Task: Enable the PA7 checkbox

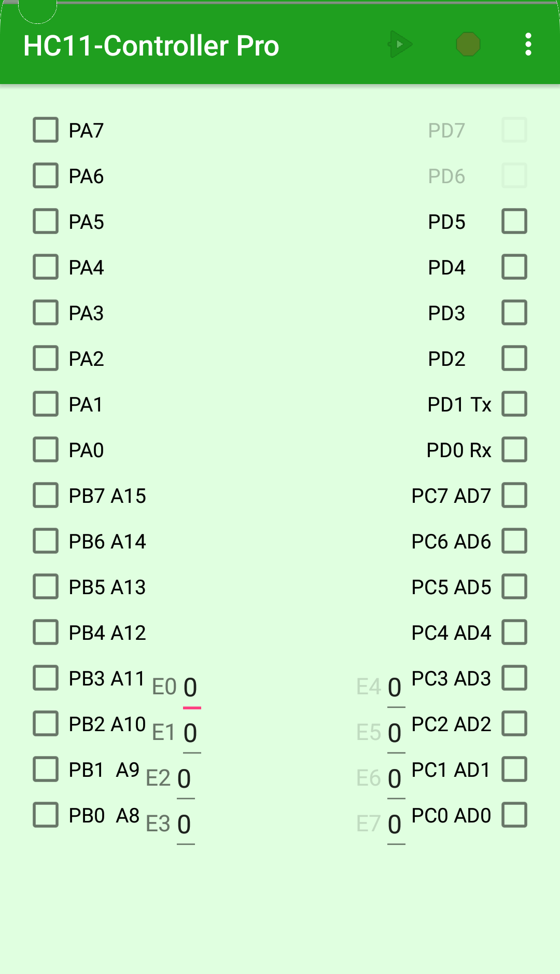Action: [x=45, y=130]
